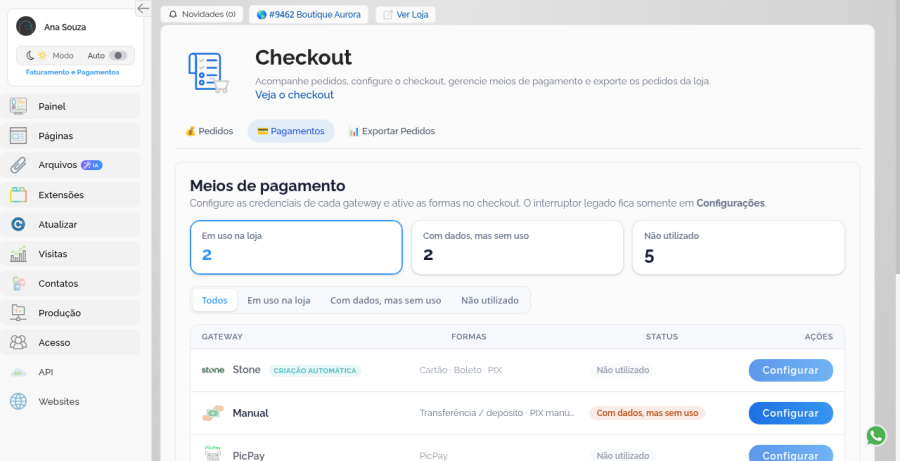900x461 pixels.
Task: Click the Contatos sidebar icon
Action: 18,284
